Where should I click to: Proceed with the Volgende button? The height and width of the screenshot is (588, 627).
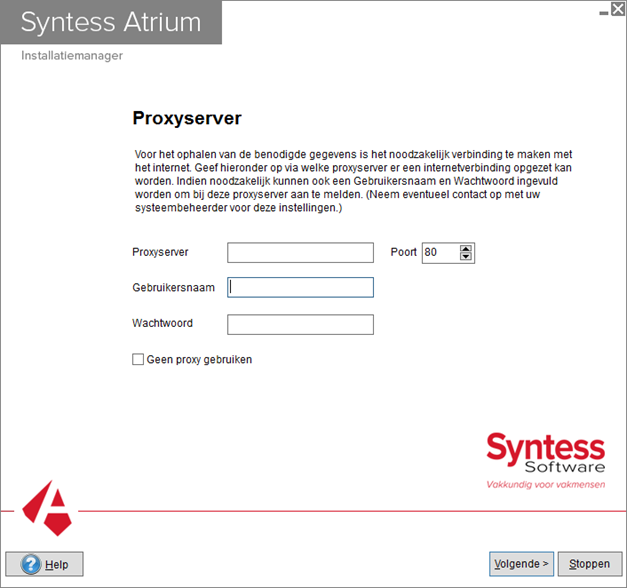pos(521,564)
